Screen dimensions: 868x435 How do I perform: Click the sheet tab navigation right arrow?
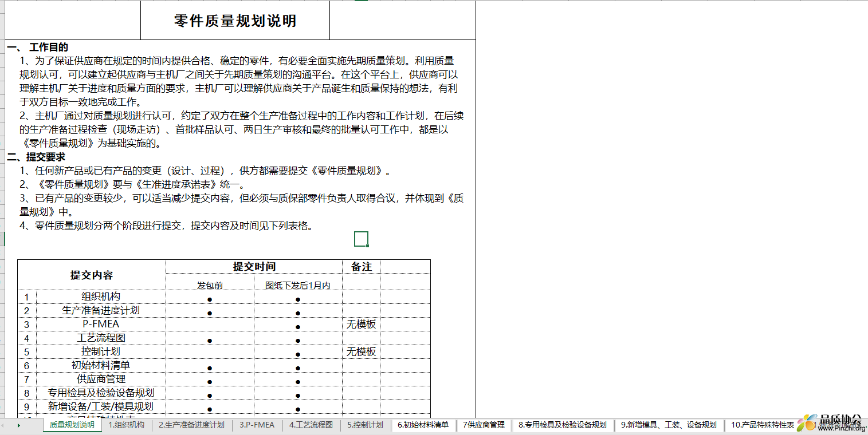[19, 425]
